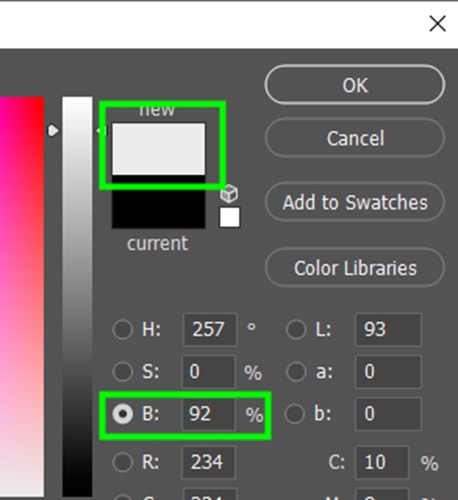Screen dimensions: 458x500
Task: Select the L lightness radio button
Action: tap(296, 329)
